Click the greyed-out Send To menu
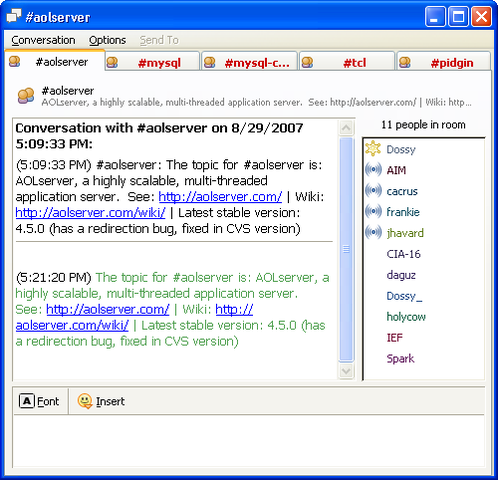This screenshot has width=498, height=480. click(x=159, y=40)
